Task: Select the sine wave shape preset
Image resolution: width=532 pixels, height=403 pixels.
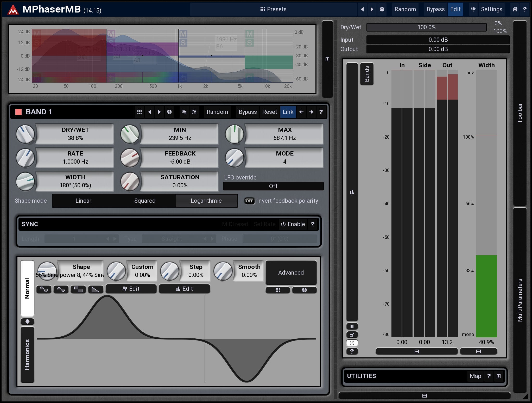Action: (44, 289)
